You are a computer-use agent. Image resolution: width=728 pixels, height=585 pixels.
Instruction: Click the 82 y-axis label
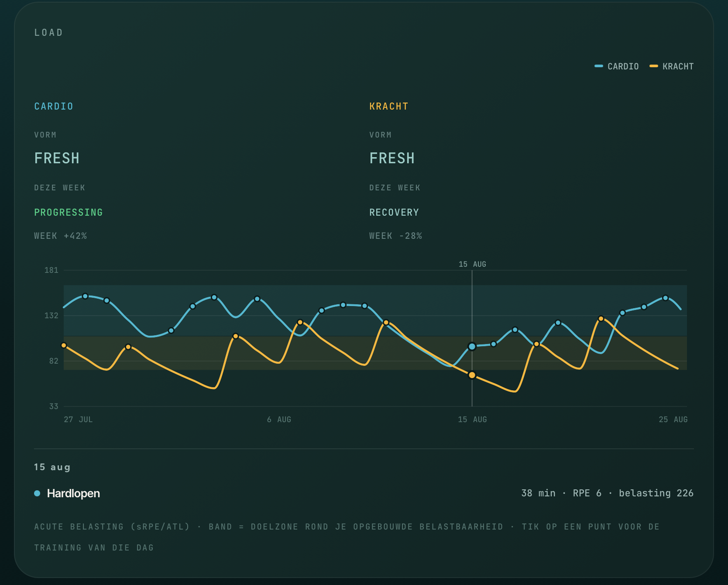pyautogui.click(x=54, y=361)
